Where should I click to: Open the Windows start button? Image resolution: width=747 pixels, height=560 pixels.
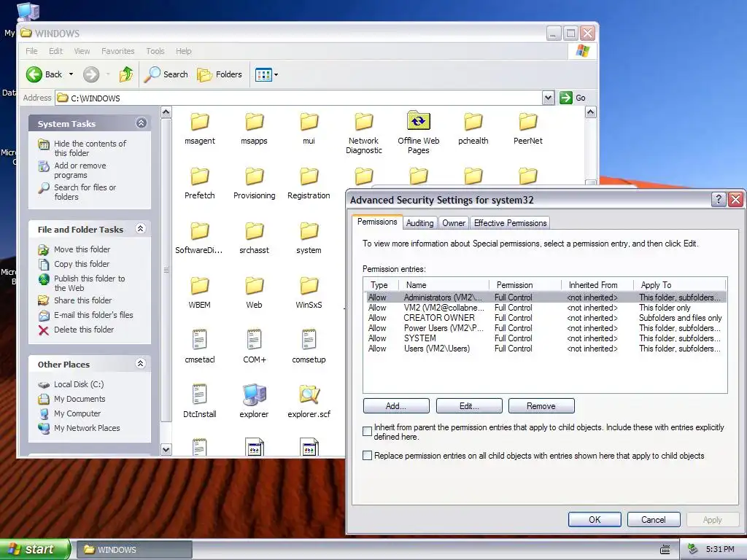pos(35,549)
